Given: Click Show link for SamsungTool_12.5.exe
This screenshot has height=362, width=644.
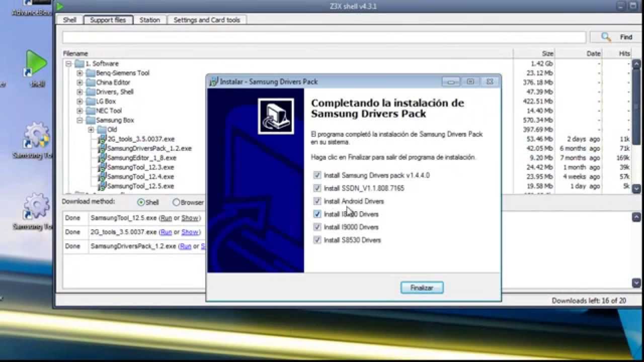Looking at the screenshot, I should [190, 218].
